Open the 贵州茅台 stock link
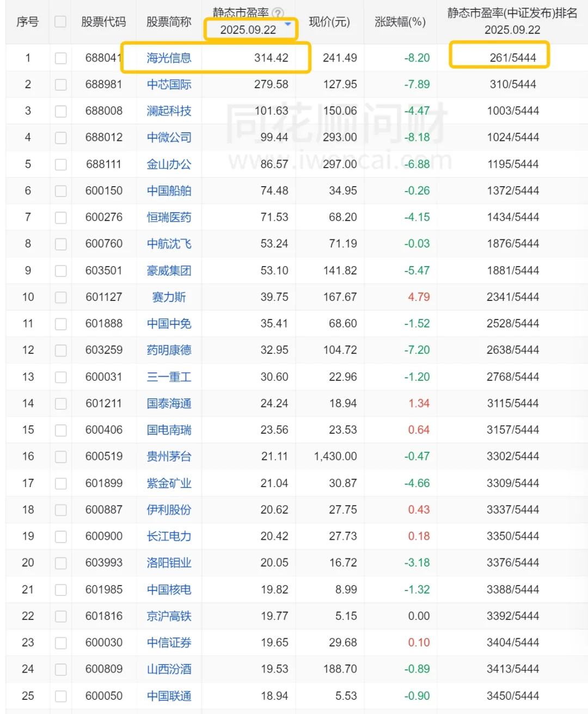This screenshot has height=714, width=588. tap(169, 457)
